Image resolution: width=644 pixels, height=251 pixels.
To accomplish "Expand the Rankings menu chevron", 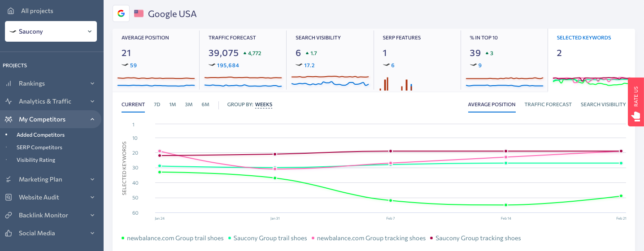I will coord(92,83).
